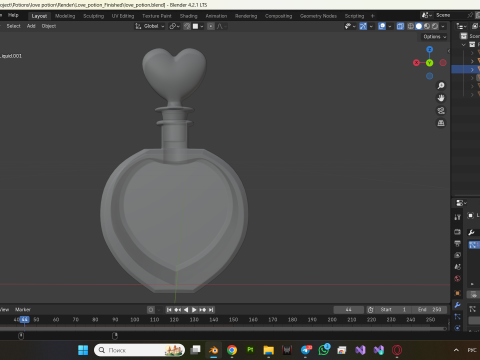This screenshot has height=360, width=480.
Task: Open the Help menu
Action: click(x=13, y=15)
